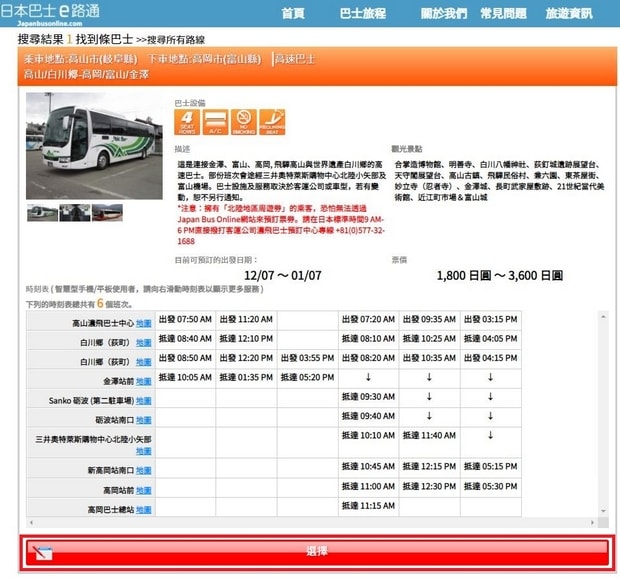Screen dimensions: 620x585
Task: Click the 抵達 09:30 AM timetable cell
Action: (369, 397)
